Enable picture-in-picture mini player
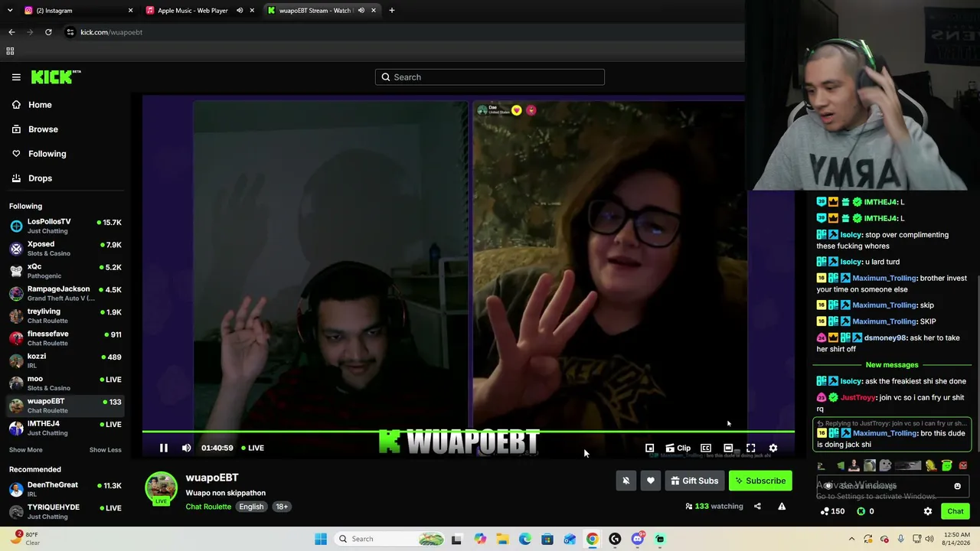980x551 pixels. [649, 448]
